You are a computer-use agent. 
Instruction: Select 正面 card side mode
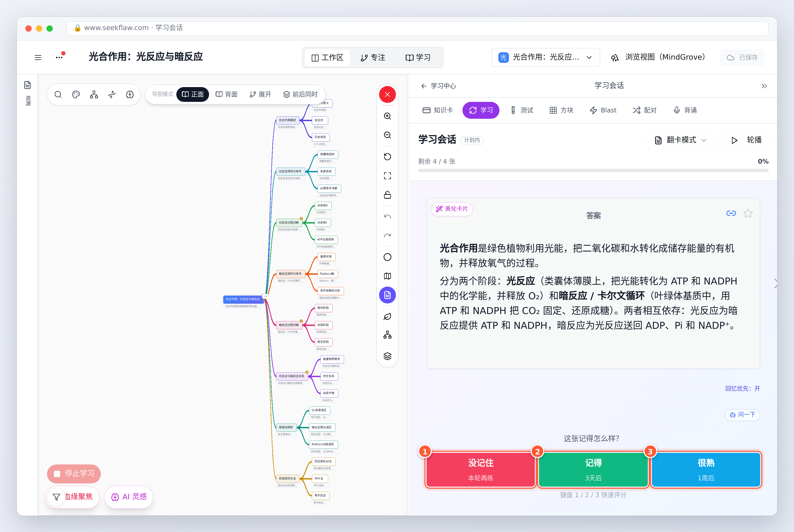click(193, 94)
